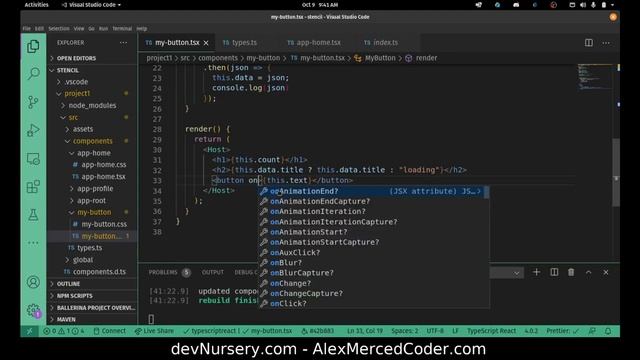Close the my-button.tsx tab
Screen dimensions: 640x360
click(x=206, y=42)
